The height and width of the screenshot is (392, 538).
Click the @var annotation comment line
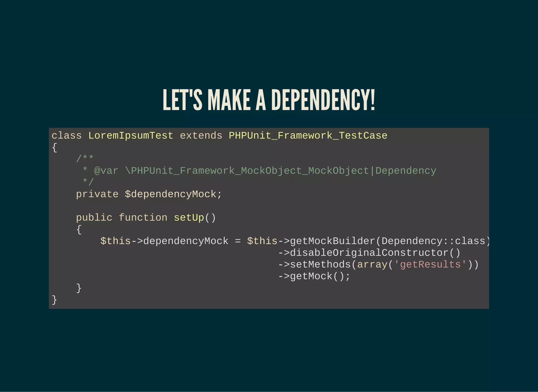tap(259, 171)
